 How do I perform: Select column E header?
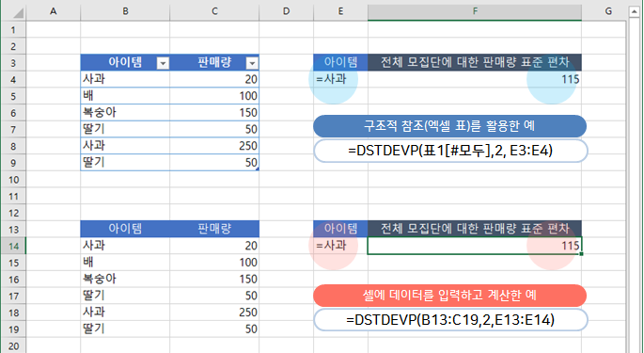click(340, 11)
